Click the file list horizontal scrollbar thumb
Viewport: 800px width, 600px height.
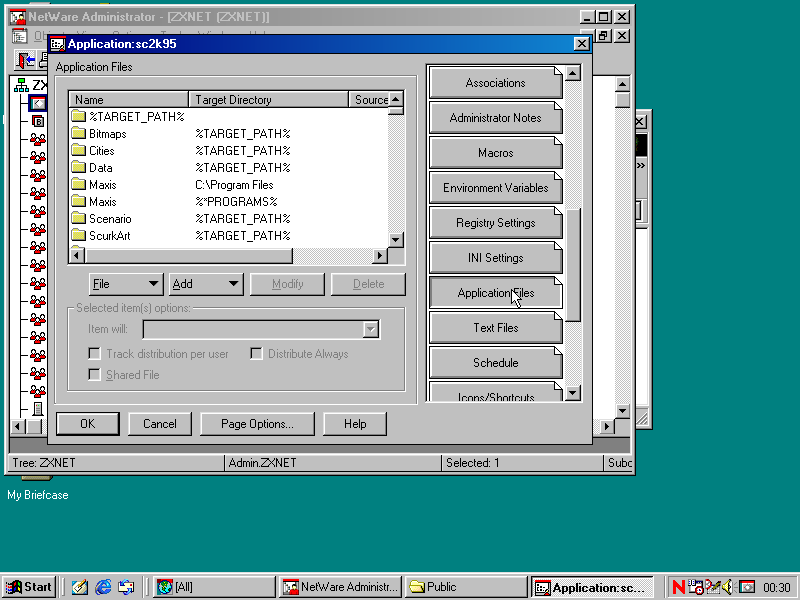[x=189, y=255]
